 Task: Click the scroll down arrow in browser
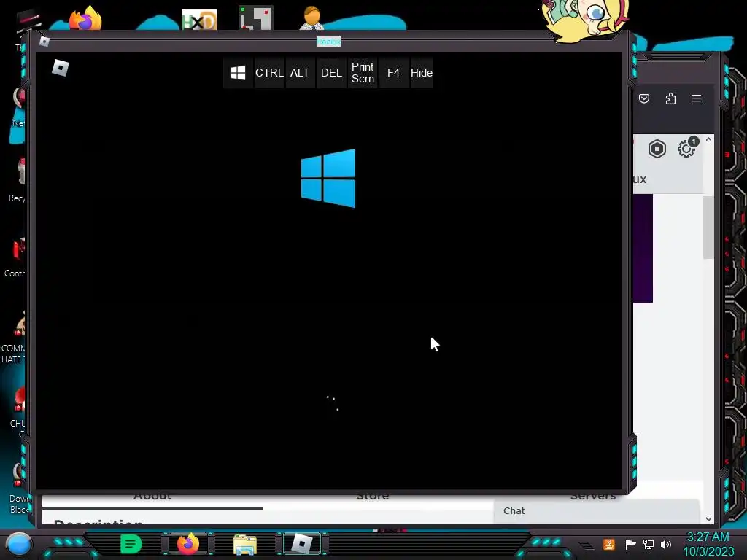pos(708,519)
